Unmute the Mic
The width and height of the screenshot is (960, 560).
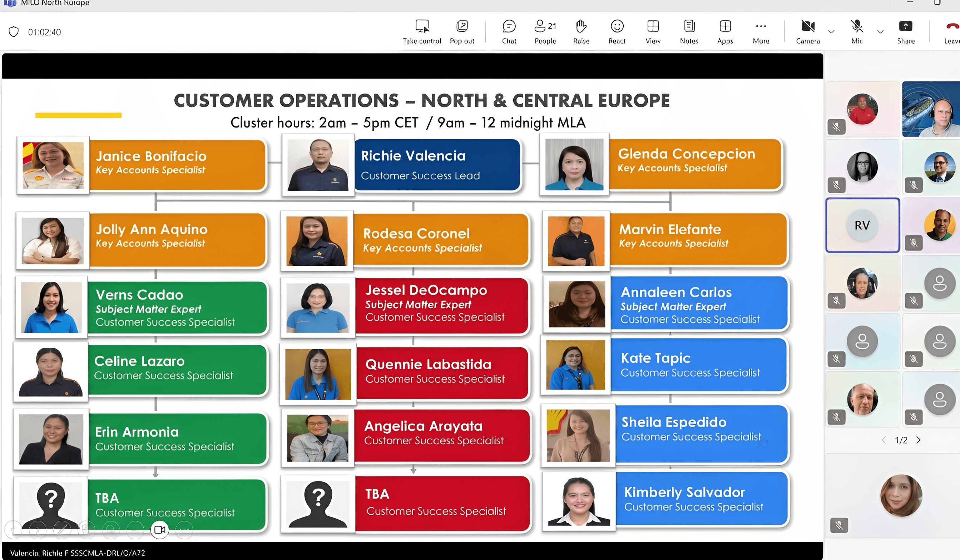[x=857, y=32]
